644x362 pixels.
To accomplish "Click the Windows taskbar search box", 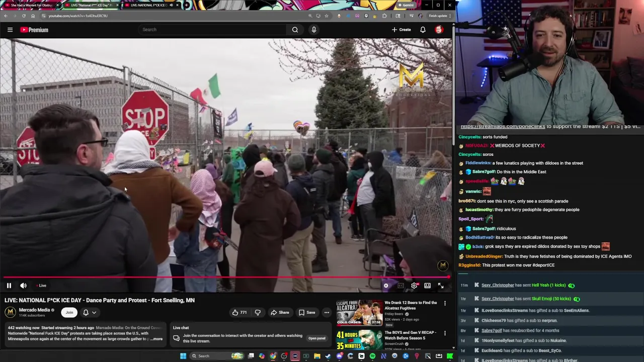I will [x=216, y=356].
